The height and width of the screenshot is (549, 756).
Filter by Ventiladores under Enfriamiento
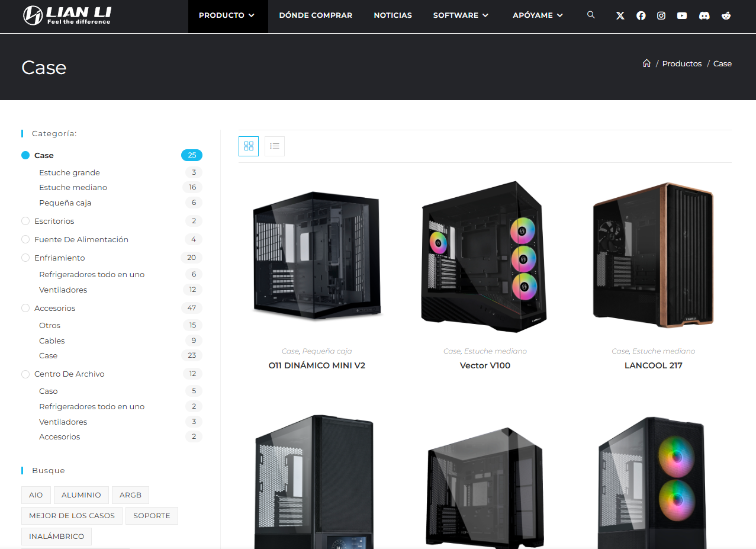coord(63,290)
